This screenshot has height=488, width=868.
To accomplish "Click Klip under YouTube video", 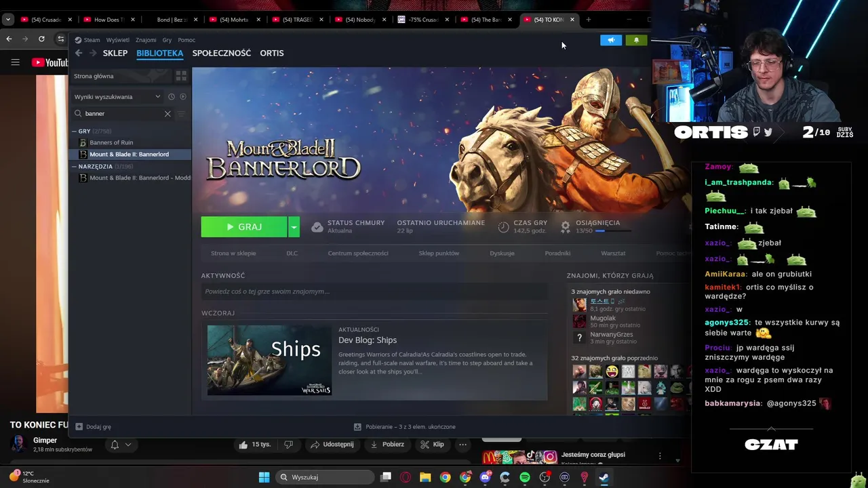I will (432, 445).
